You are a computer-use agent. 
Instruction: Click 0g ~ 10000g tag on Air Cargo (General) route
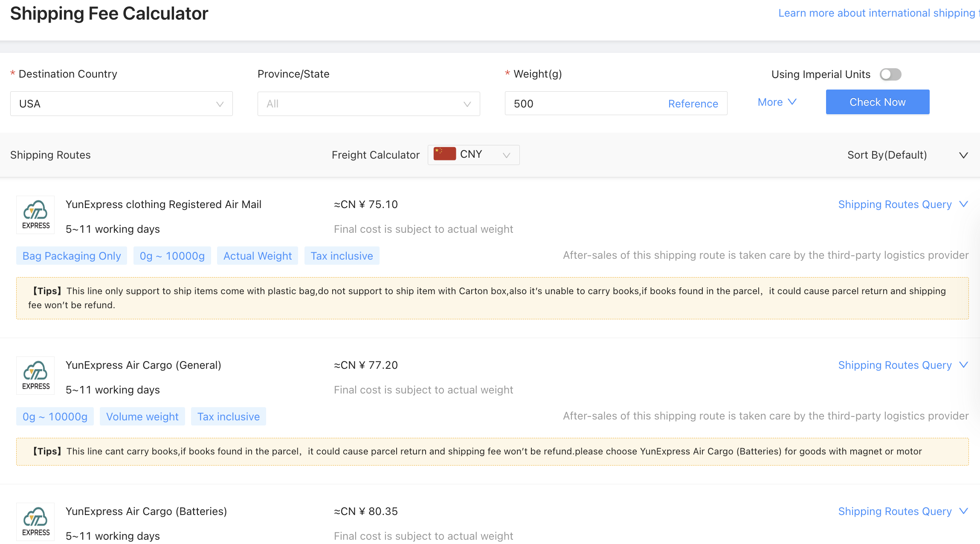pos(55,417)
